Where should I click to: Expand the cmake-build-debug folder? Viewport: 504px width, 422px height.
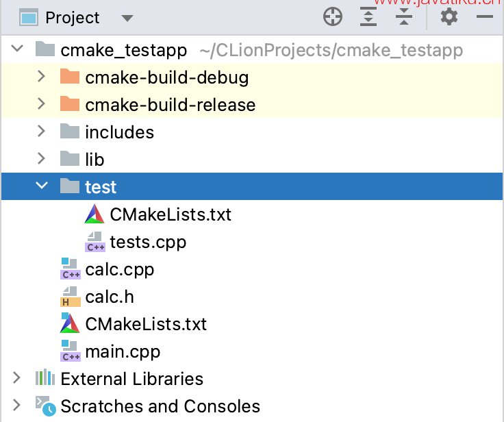(x=41, y=77)
